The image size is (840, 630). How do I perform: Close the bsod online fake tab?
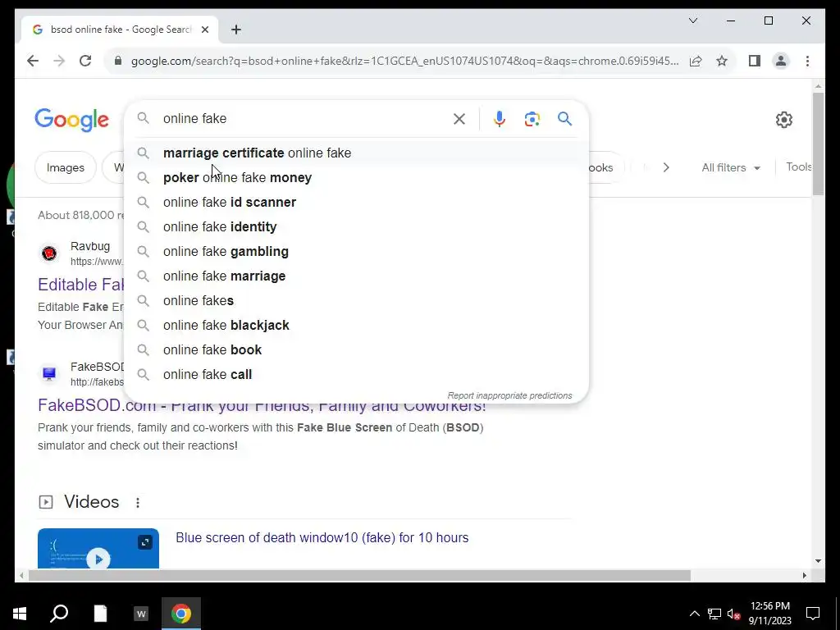pos(204,30)
